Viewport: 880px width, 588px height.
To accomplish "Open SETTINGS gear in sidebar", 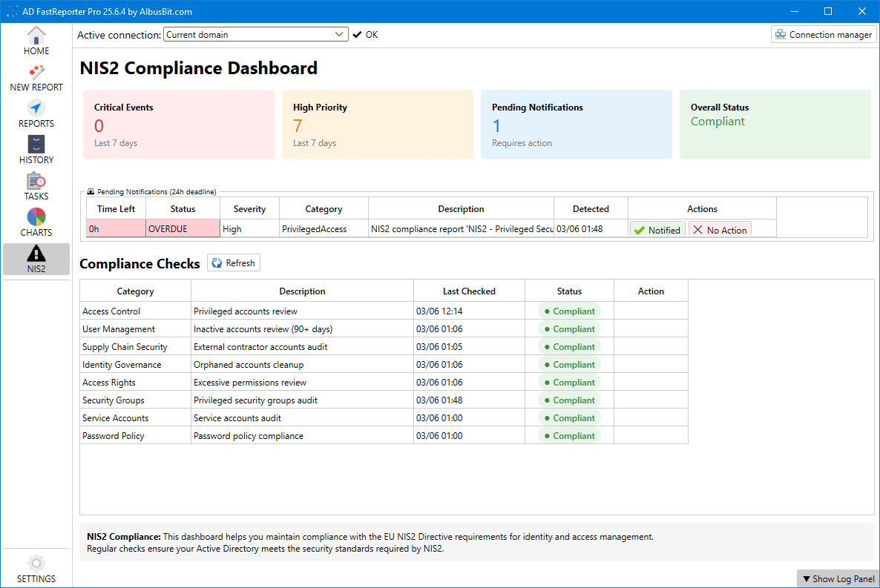I will point(36,569).
